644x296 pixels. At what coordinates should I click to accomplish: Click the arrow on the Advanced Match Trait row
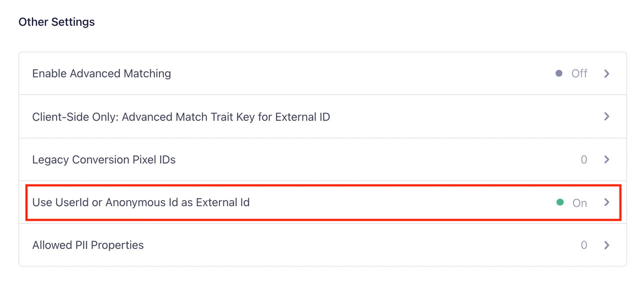[x=607, y=116]
